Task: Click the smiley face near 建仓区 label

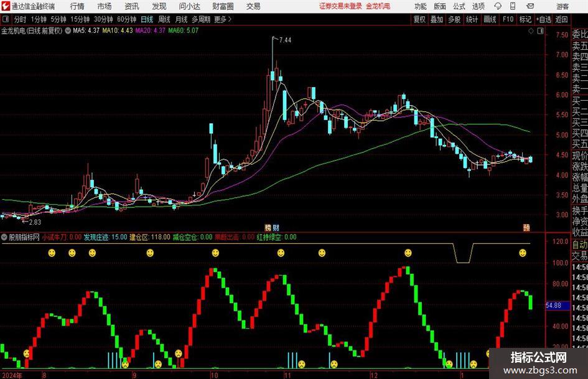Action: tap(150, 253)
